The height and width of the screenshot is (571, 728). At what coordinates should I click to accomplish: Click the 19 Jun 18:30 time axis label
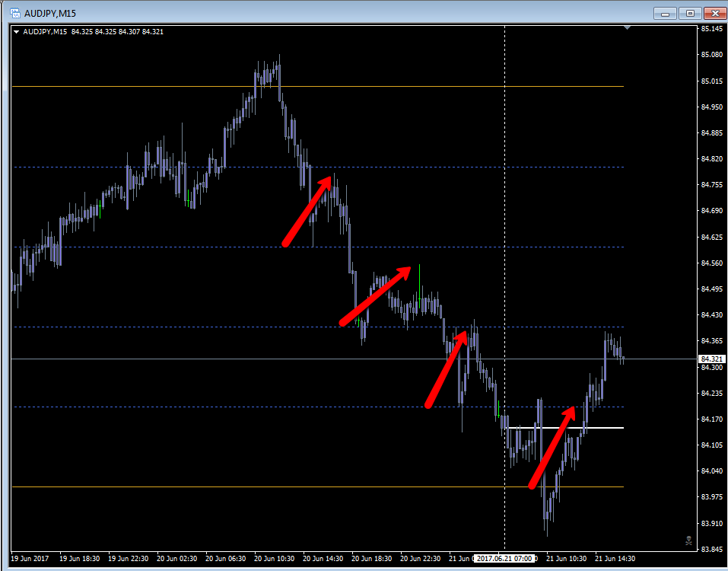pos(79,559)
